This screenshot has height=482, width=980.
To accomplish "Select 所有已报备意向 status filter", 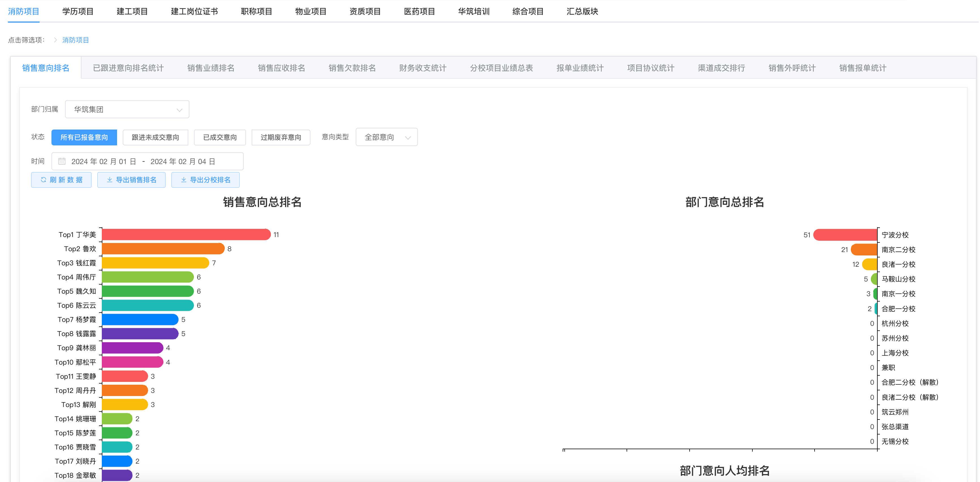I will pos(84,137).
